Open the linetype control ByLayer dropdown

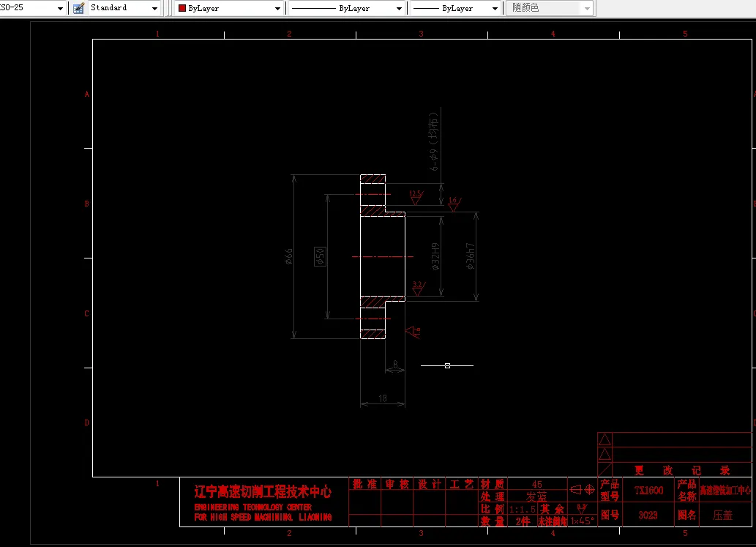[347, 8]
